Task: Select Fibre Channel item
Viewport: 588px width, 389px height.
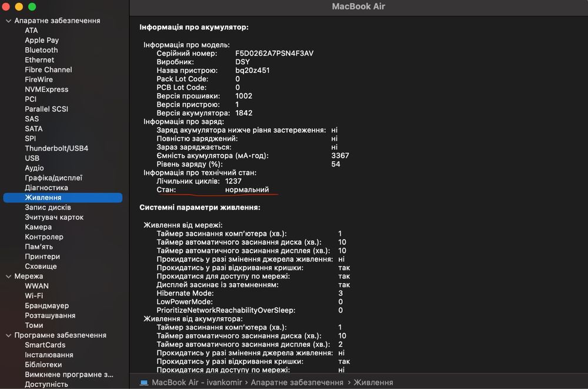Action: 48,69
